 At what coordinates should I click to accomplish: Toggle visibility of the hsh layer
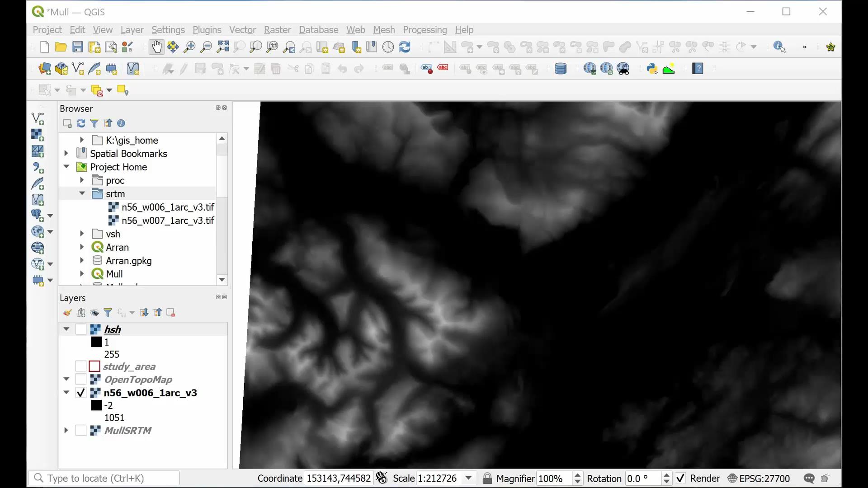[x=81, y=329]
